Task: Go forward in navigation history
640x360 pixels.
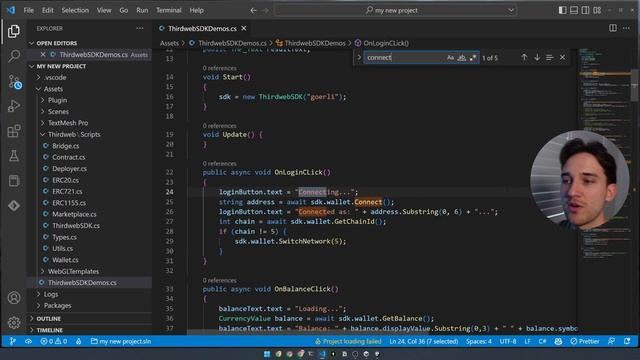Action: (x=265, y=10)
